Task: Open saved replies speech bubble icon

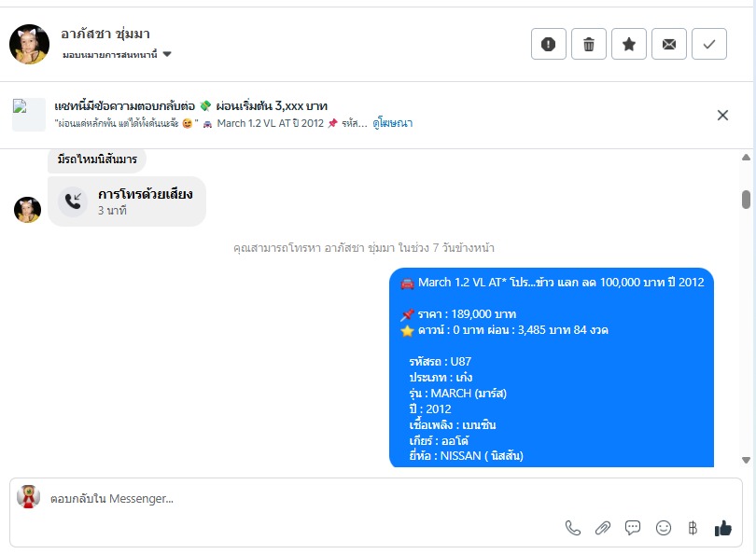Action: point(633,528)
